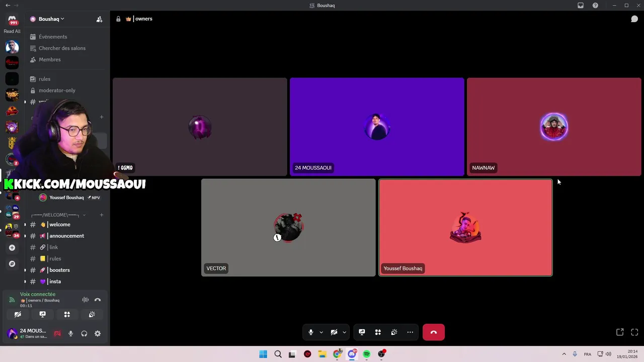Screen dimensions: 644x362
Task: Open the help icon in title bar
Action: point(595,6)
